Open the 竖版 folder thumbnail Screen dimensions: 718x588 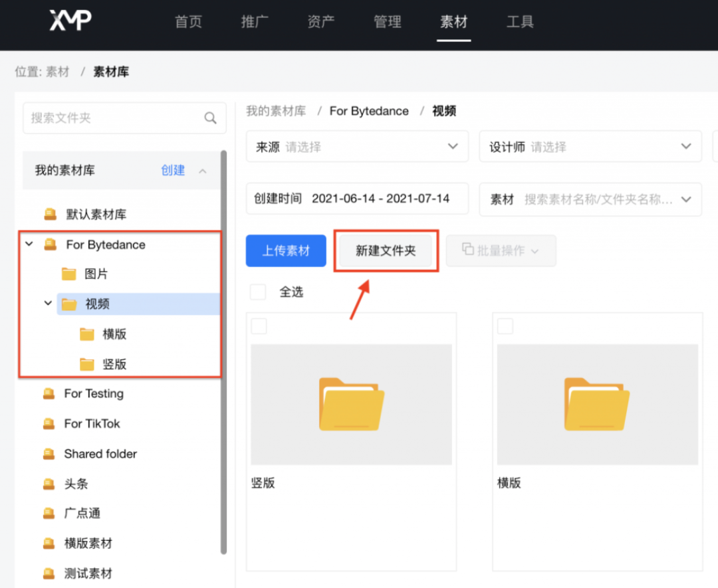(351, 405)
